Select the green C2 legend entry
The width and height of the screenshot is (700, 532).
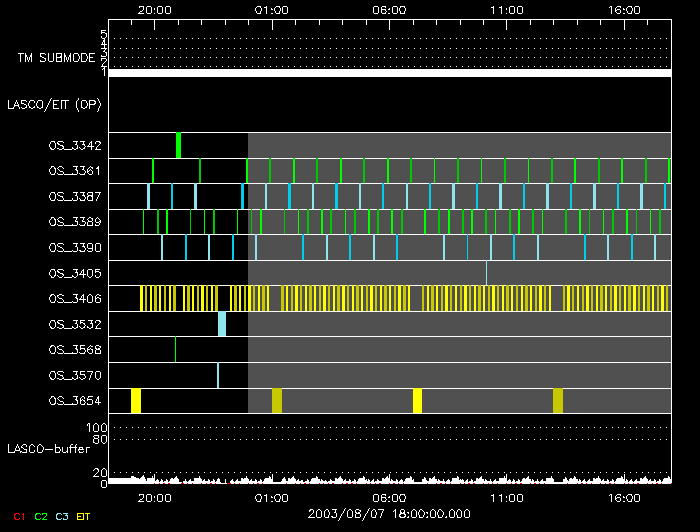(x=41, y=516)
